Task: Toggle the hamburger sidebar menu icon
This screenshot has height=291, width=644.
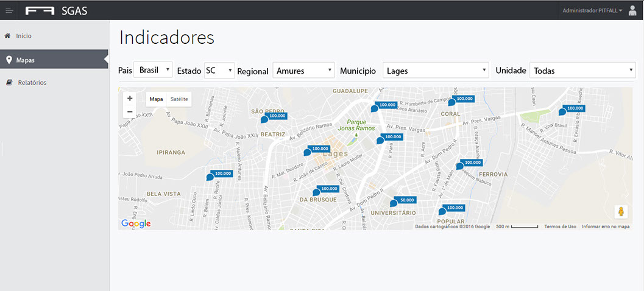Action: (9, 10)
